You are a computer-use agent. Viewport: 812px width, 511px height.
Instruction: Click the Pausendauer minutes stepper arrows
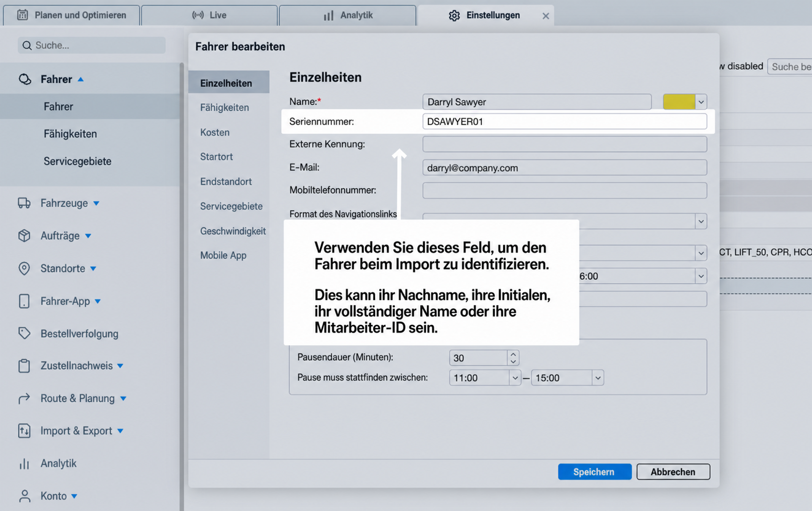pyautogui.click(x=513, y=358)
